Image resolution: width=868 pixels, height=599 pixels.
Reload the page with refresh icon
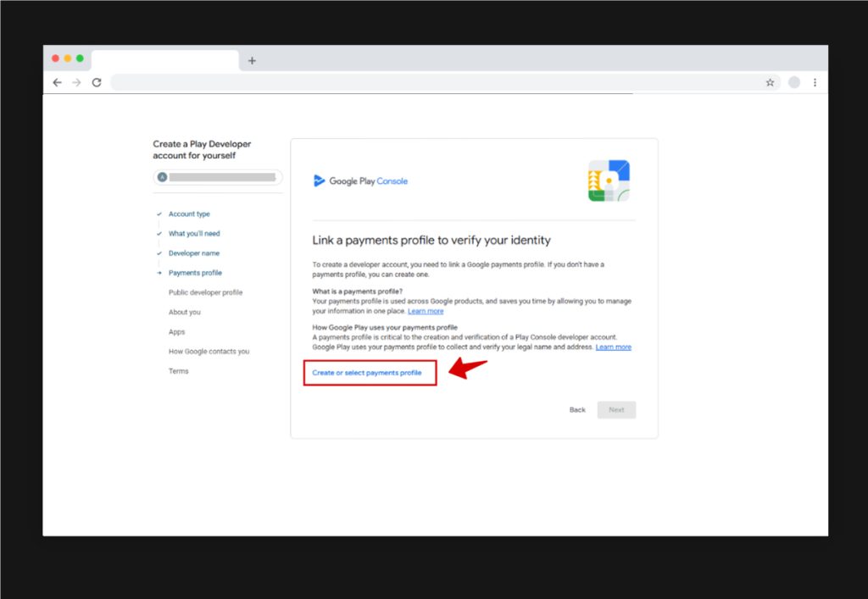pyautogui.click(x=97, y=82)
